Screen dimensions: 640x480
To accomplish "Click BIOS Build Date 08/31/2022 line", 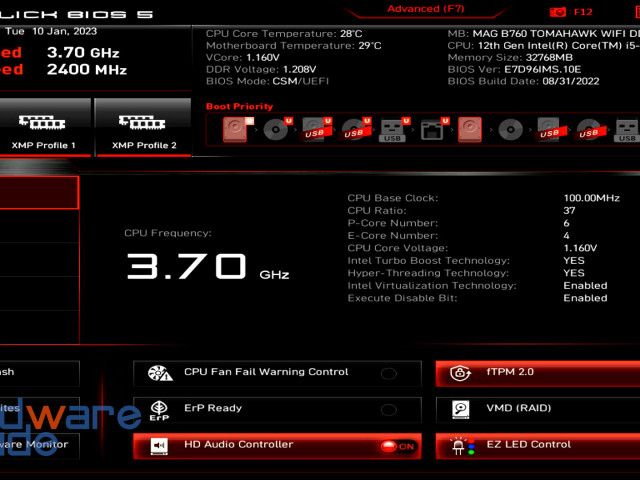I will (x=523, y=81).
